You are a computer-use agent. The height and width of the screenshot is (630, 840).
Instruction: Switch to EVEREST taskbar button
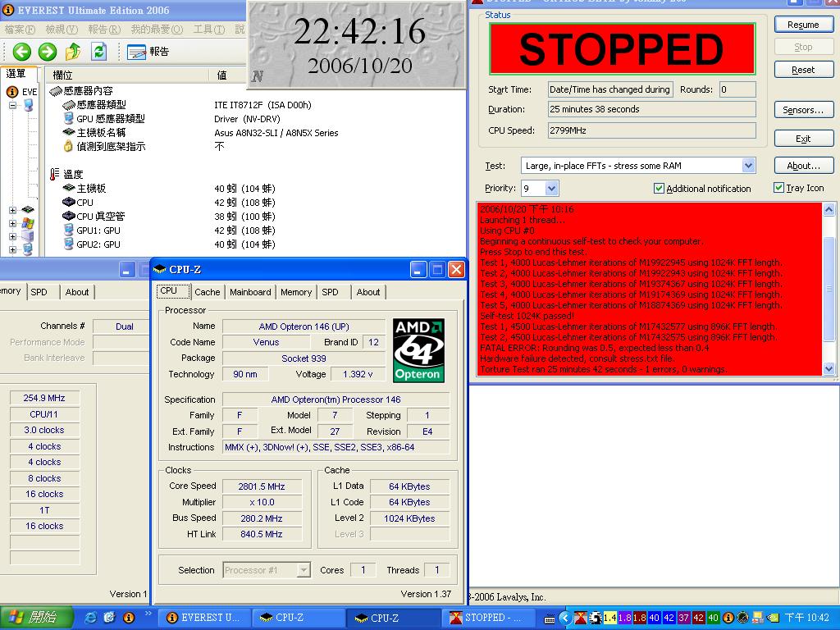[206, 618]
